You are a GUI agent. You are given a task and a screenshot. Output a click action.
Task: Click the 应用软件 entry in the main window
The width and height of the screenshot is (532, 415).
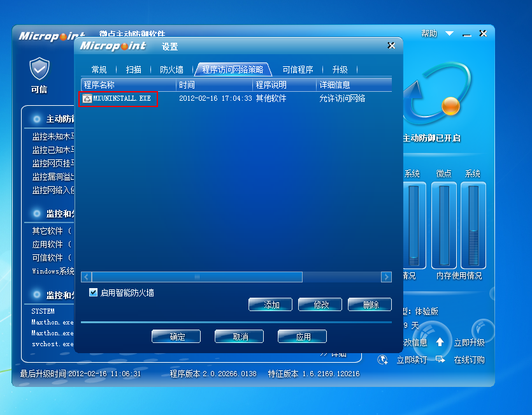(x=52, y=244)
